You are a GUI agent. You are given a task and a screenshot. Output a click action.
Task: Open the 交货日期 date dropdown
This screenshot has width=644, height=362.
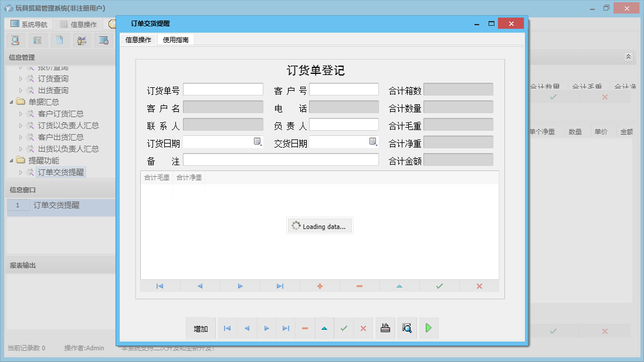click(x=373, y=142)
